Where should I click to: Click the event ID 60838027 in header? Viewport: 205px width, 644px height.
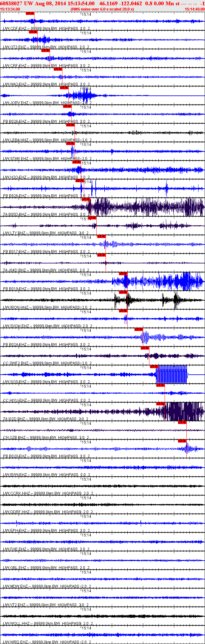11,4
